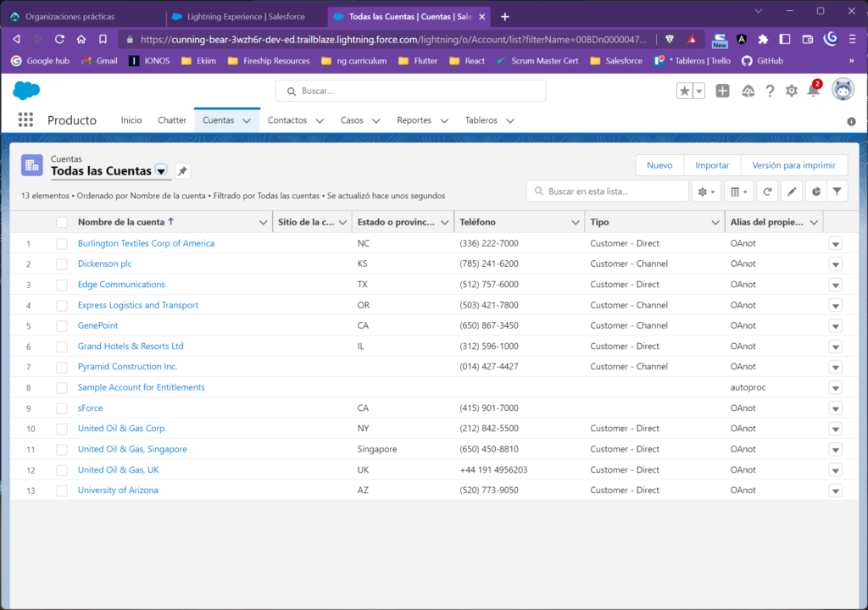Click the Importar button
The image size is (868, 610).
[712, 165]
